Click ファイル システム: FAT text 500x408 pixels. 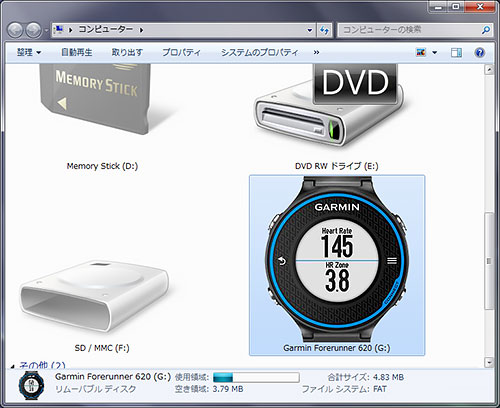click(344, 389)
